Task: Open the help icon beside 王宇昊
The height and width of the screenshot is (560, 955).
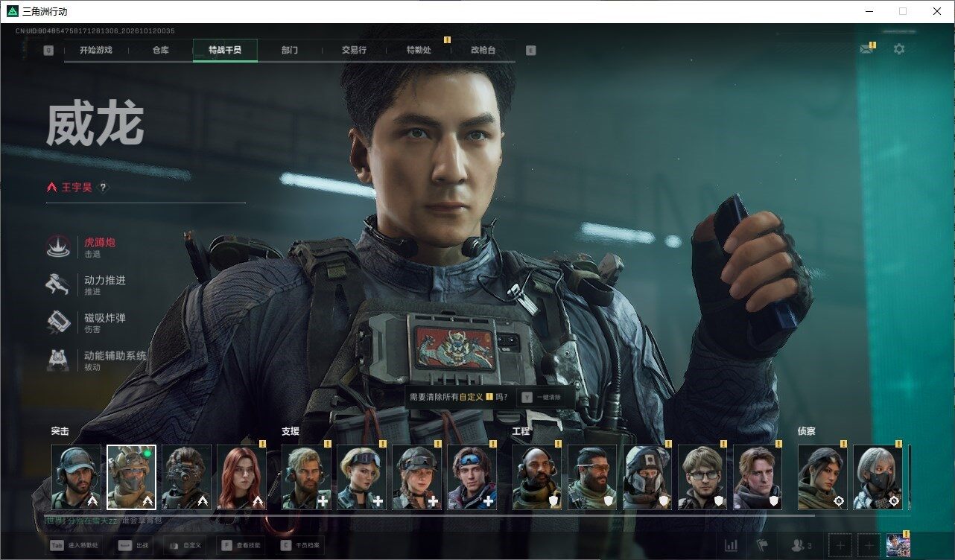Action: [103, 188]
